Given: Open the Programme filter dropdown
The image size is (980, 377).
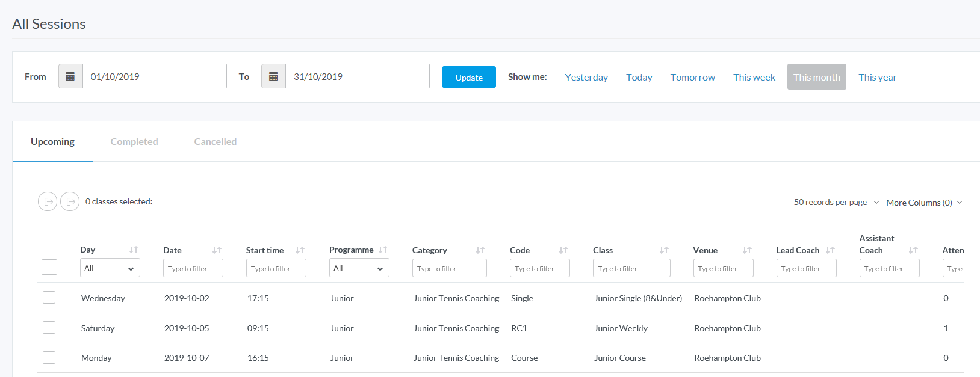Looking at the screenshot, I should point(359,268).
